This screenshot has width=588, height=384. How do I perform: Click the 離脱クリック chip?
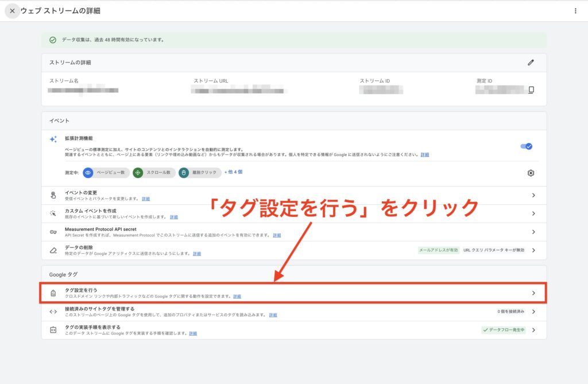tap(199, 173)
